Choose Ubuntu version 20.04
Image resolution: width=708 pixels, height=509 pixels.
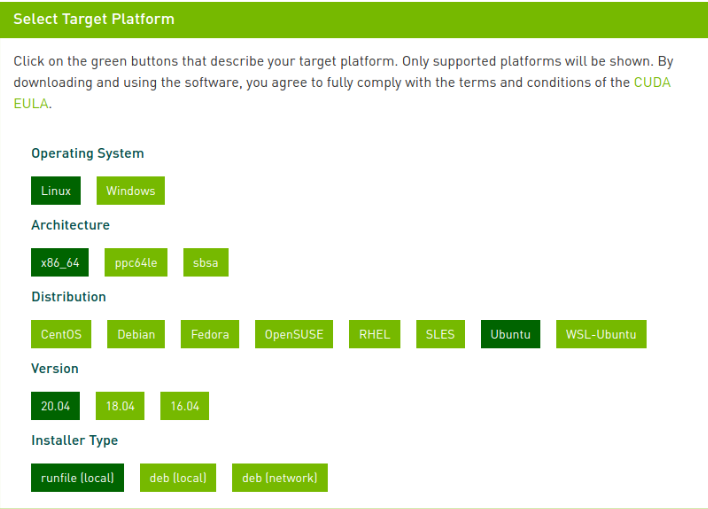point(56,406)
